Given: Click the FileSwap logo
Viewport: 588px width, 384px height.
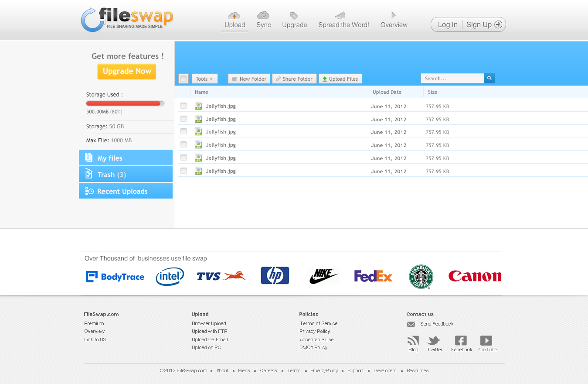Looking at the screenshot, I should point(127,20).
